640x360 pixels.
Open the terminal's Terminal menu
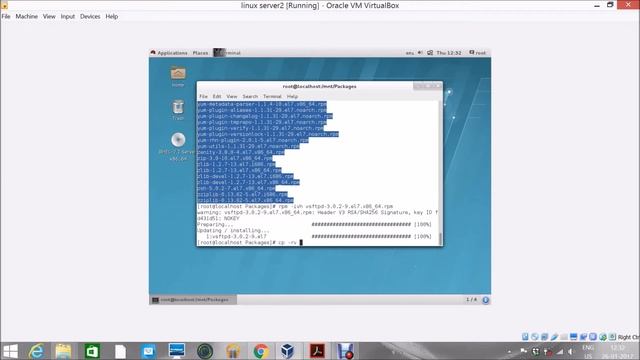click(x=272, y=96)
